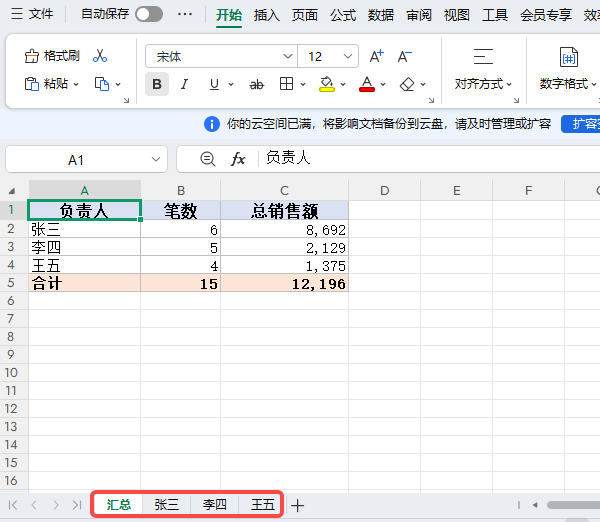
Task: Click the 扩容 button in notification
Action: (x=582, y=124)
